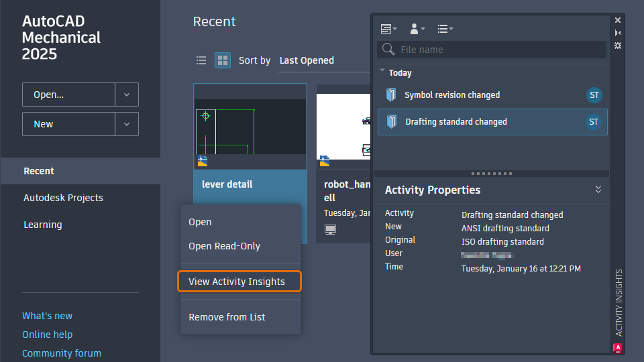The height and width of the screenshot is (362, 644).
Task: Click the Symbol revision changed activity icon
Action: tap(391, 95)
